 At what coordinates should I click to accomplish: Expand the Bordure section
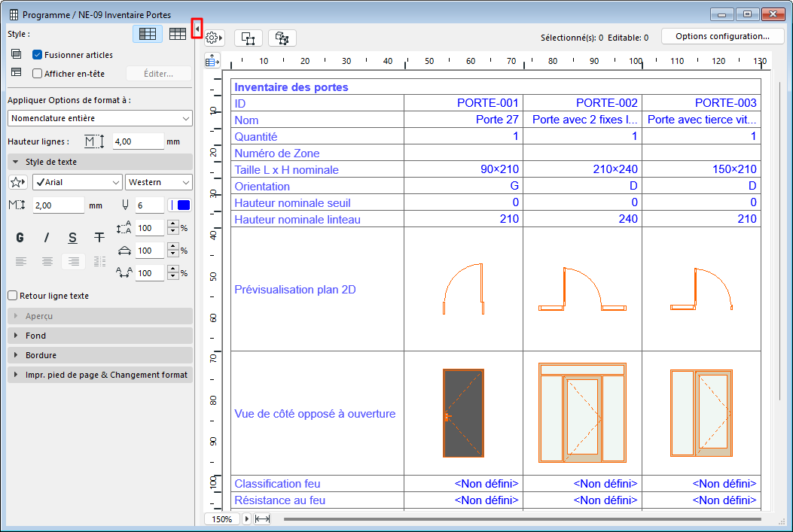point(99,355)
